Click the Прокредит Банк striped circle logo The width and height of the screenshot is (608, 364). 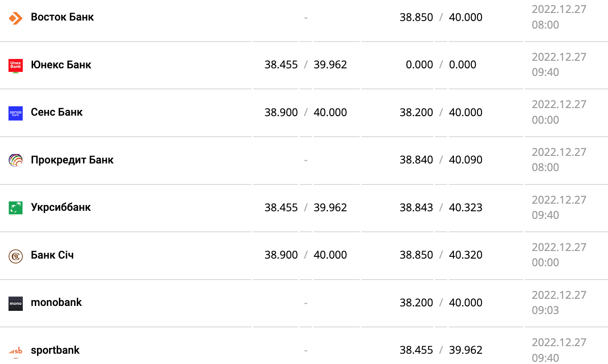pos(16,160)
